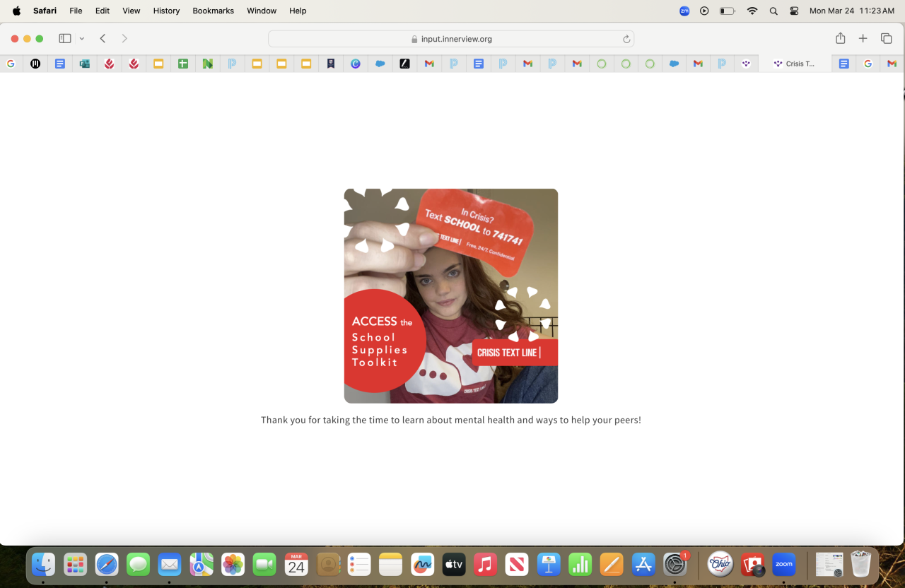Viewport: 905px width, 588px height.
Task: Open the Help menu
Action: pyautogui.click(x=298, y=11)
